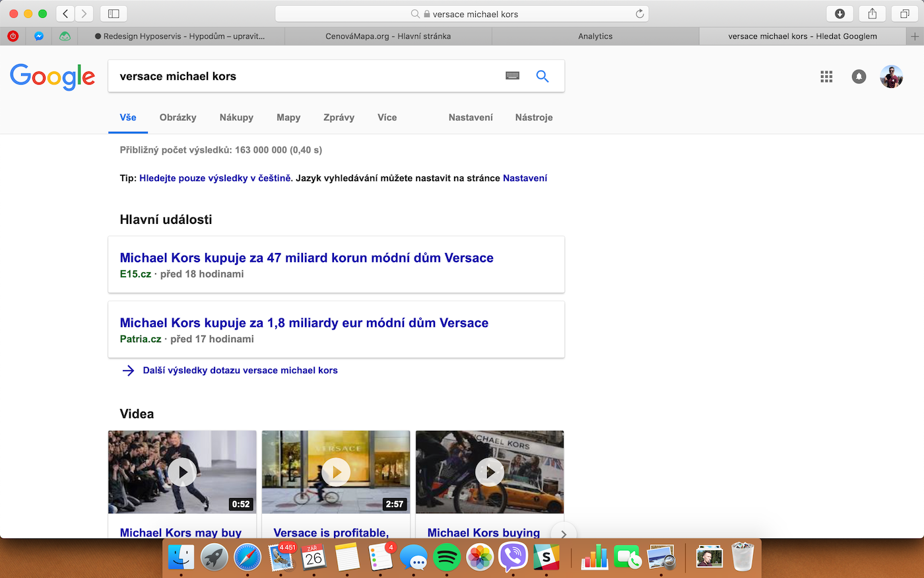The height and width of the screenshot is (578, 924).
Task: Click the Safari address bar
Action: click(462, 13)
